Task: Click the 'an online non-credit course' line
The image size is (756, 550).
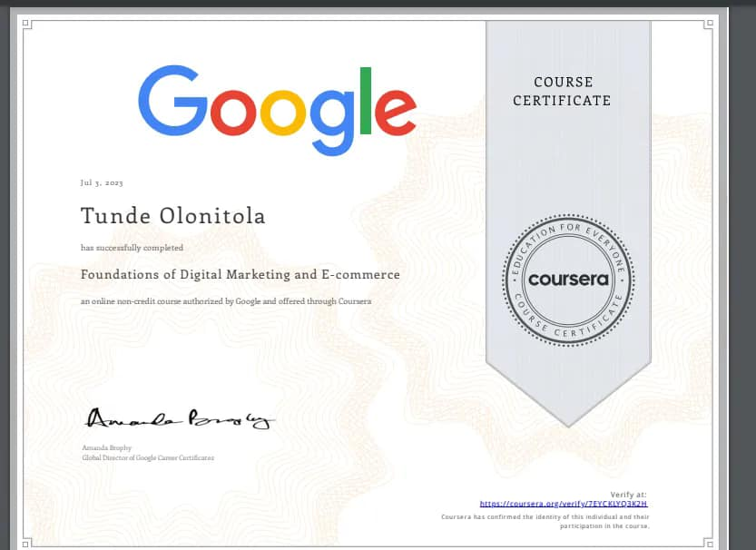Action: tap(226, 301)
